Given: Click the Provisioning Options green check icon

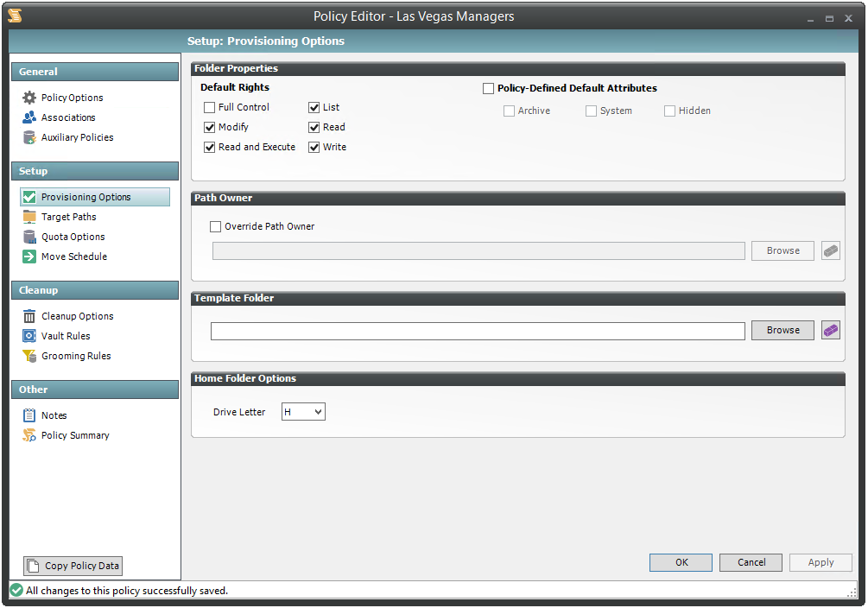Looking at the screenshot, I should [x=29, y=197].
